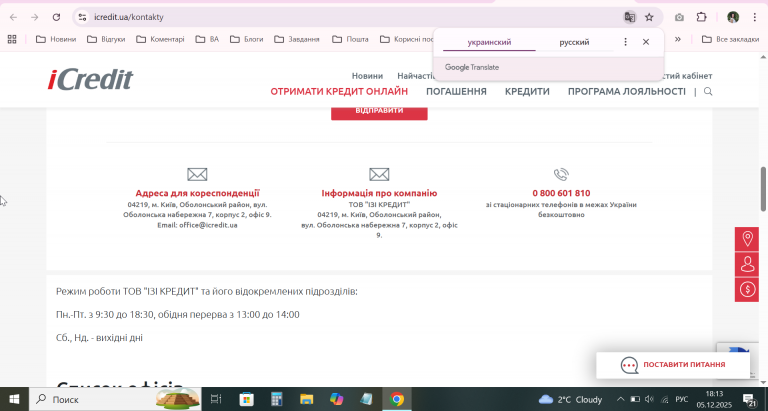Click the Google Translate icon in address bar
768x411 pixels.
629,17
